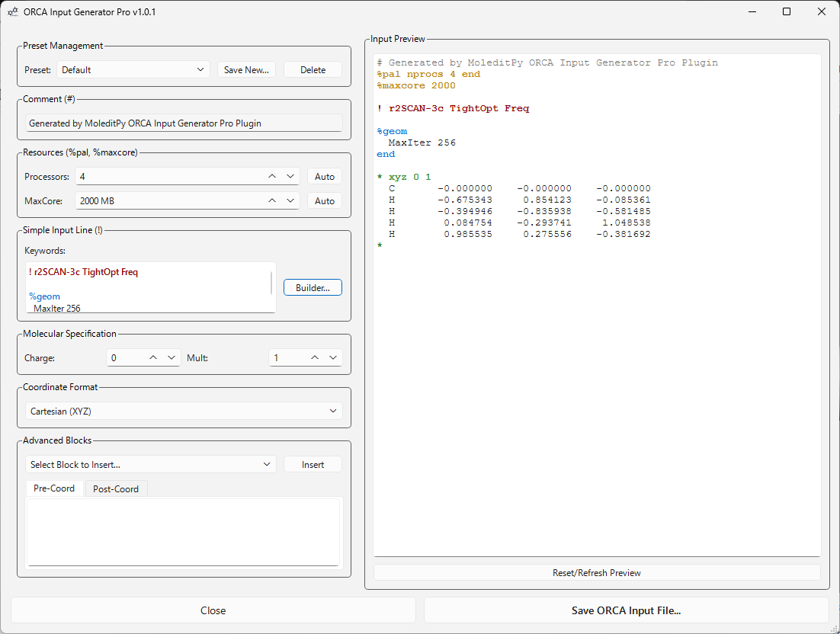The width and height of the screenshot is (840, 634).
Task: Click 'MaxIter 256' in the Input Preview
Action: coord(422,142)
